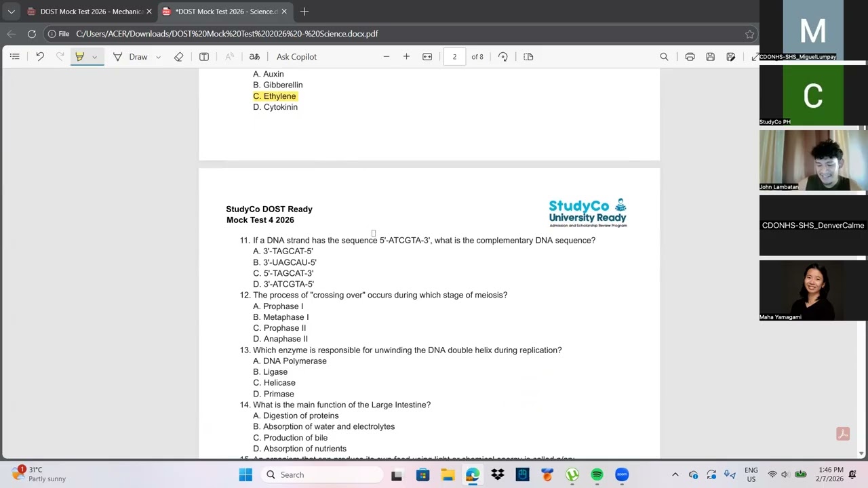Toggle fit to width view
Viewport: 868px width, 488px height.
coord(427,57)
